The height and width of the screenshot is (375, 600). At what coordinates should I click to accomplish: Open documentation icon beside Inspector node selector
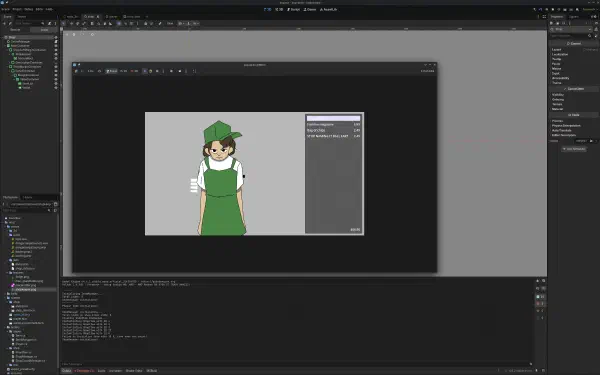(596, 29)
